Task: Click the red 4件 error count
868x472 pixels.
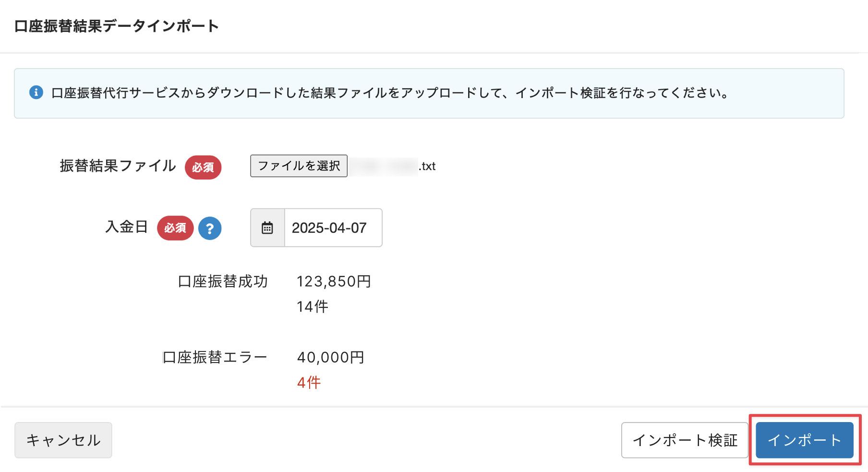Action: 309,383
